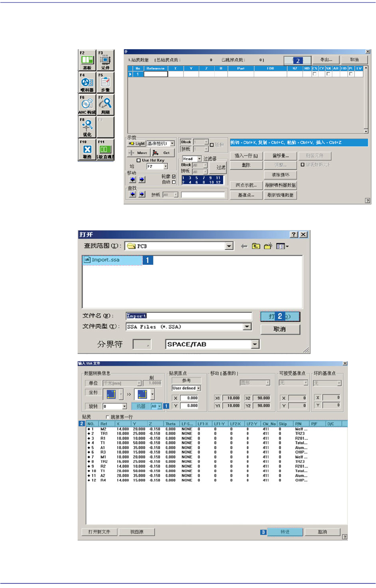Check the CS box in row 1
376x588 pixels.
(315, 74)
